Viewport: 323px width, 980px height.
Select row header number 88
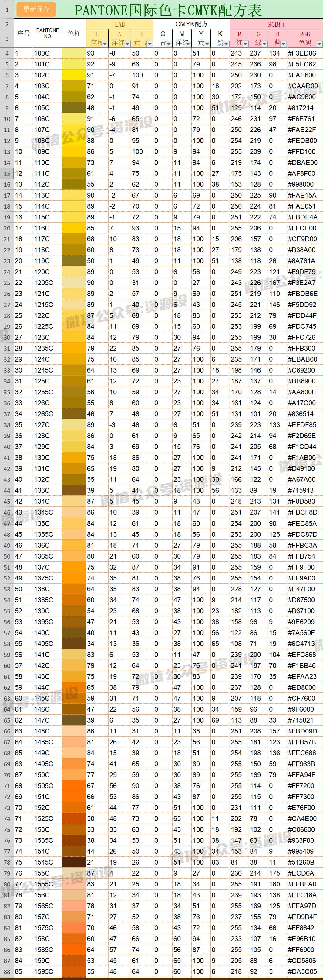(x=7, y=971)
